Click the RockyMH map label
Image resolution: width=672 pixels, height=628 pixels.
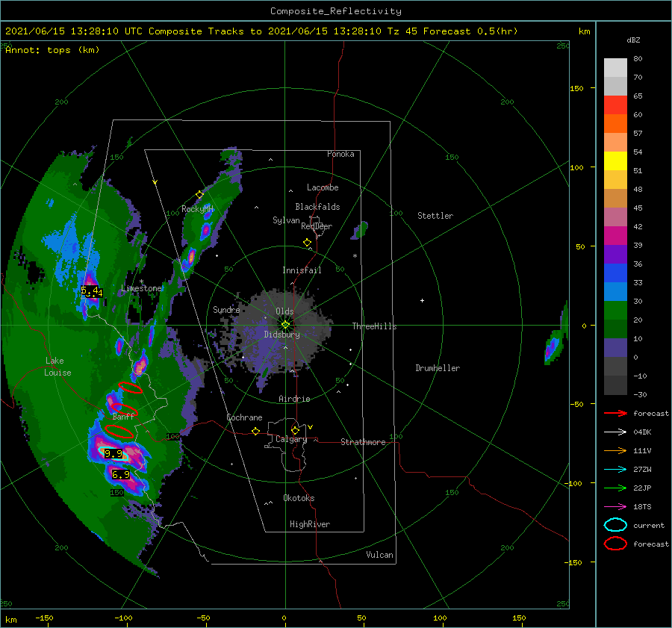coord(197,209)
